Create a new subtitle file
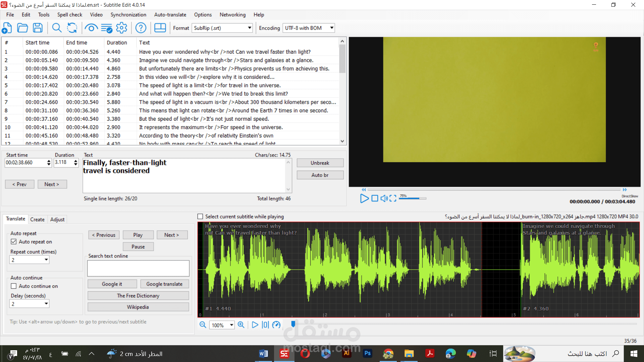This screenshot has height=362, width=644. pos(7,28)
